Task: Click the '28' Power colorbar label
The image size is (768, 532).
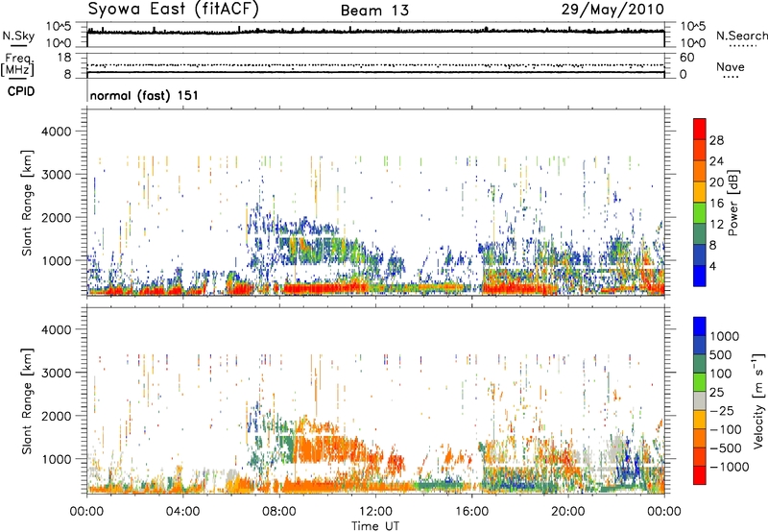Action: point(716,140)
